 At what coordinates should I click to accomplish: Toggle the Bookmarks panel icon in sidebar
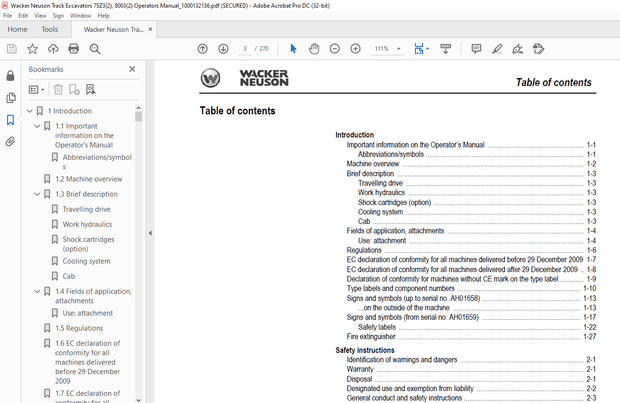pyautogui.click(x=11, y=120)
